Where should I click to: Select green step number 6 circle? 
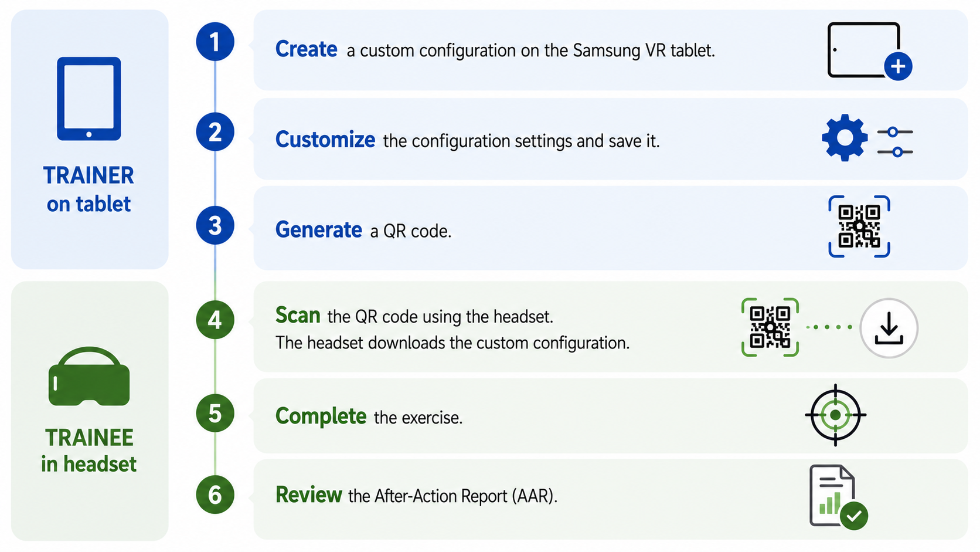click(215, 495)
